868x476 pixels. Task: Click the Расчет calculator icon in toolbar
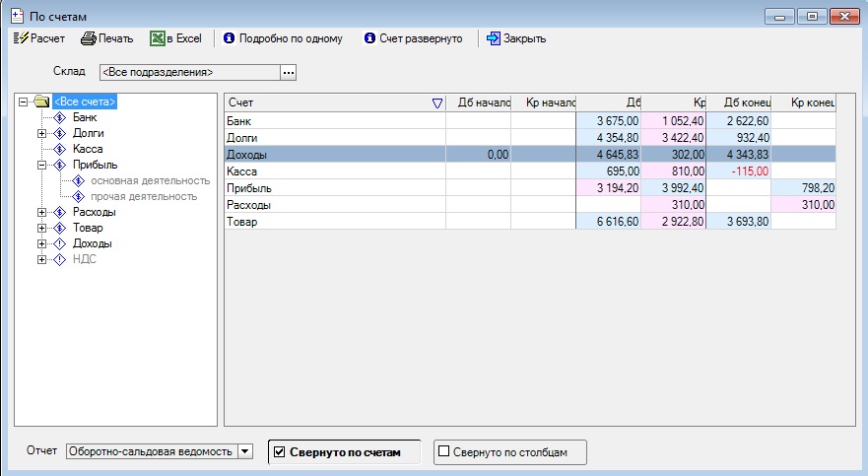20,39
